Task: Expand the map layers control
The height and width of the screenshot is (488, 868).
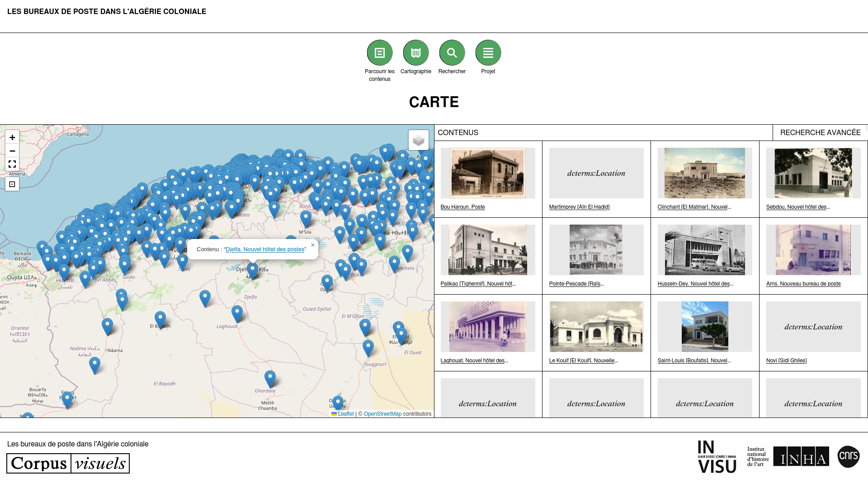Action: [x=418, y=140]
